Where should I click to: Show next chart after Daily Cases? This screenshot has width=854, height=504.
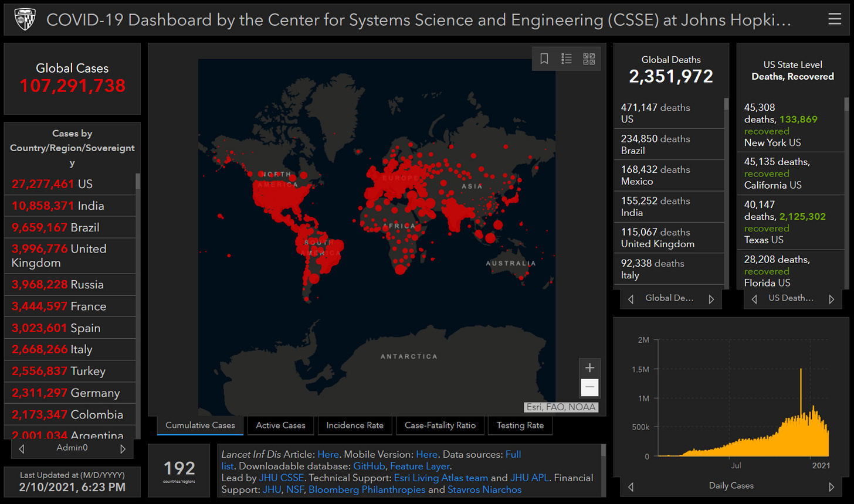pos(832,486)
